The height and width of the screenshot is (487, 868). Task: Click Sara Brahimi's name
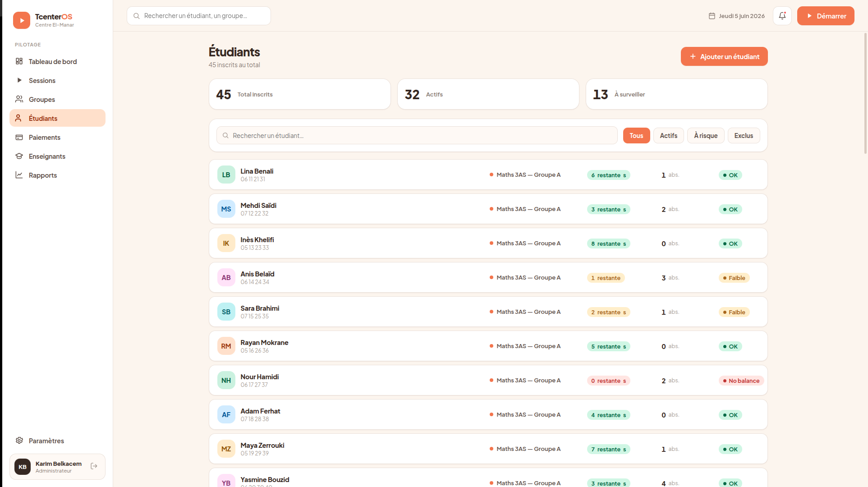click(x=260, y=308)
